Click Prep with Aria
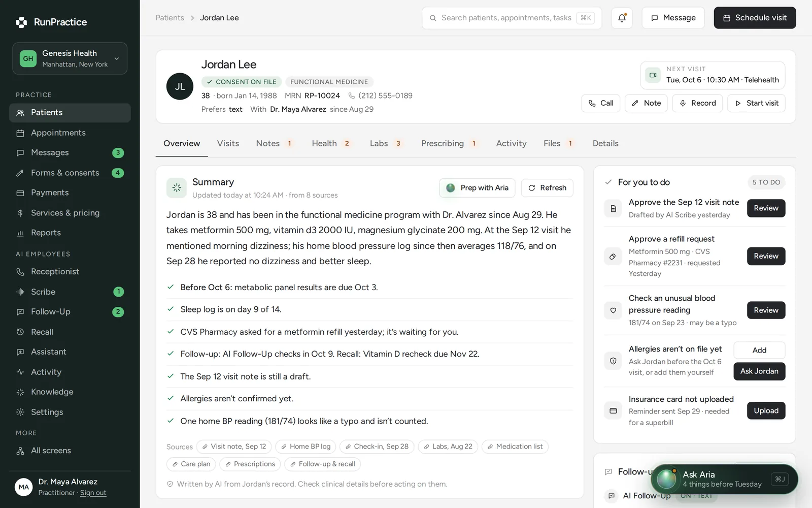 477,188
